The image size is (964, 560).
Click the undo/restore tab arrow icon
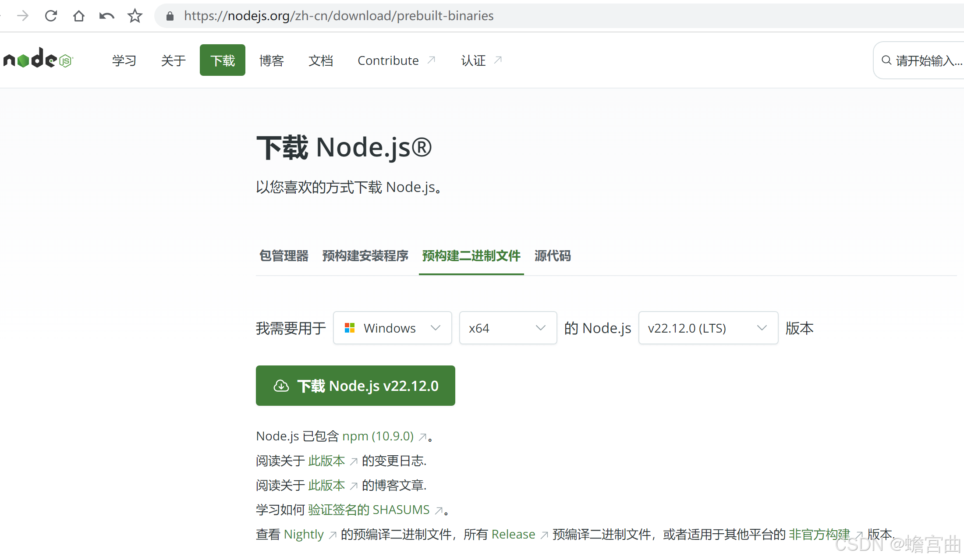tap(106, 16)
